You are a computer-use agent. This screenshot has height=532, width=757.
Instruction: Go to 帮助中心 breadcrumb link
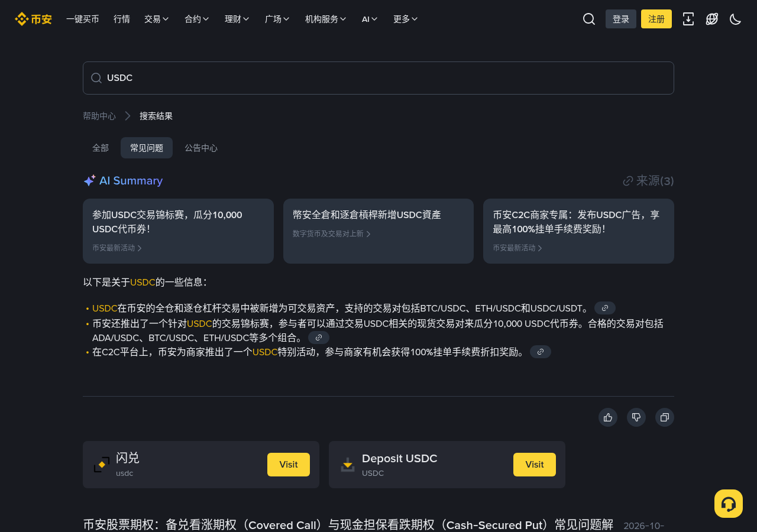point(99,116)
